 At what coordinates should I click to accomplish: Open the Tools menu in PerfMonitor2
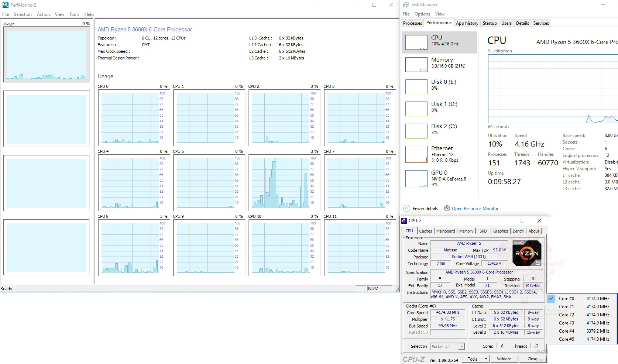74,14
